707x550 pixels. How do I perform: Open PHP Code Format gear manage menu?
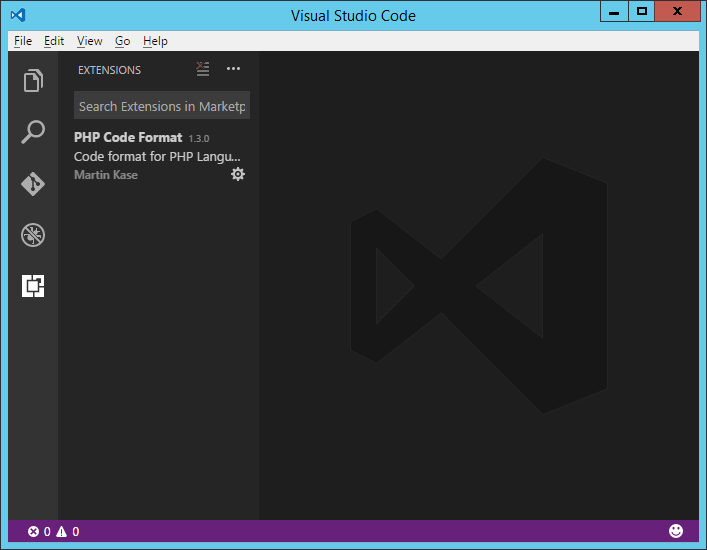238,174
